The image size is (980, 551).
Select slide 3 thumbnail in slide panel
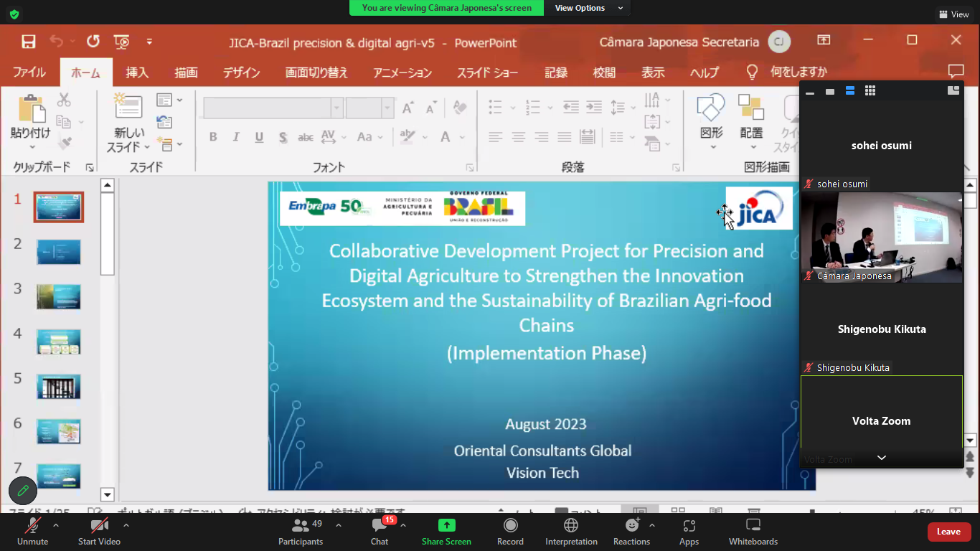point(59,296)
